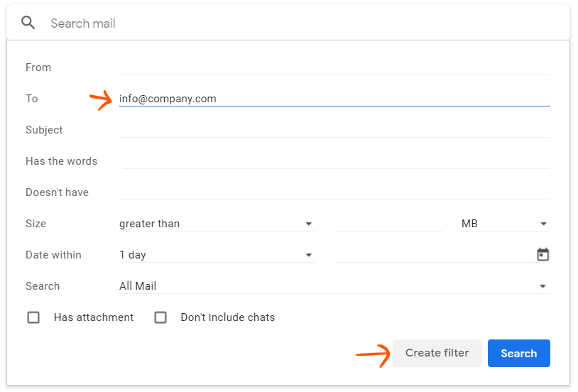This screenshot has height=392, width=578.
Task: Expand the Search 'All Mail' dropdown
Action: pos(334,286)
